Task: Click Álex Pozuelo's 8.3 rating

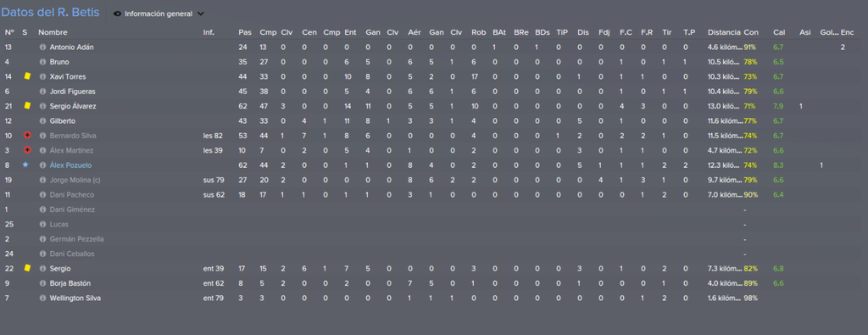Action: click(x=778, y=165)
